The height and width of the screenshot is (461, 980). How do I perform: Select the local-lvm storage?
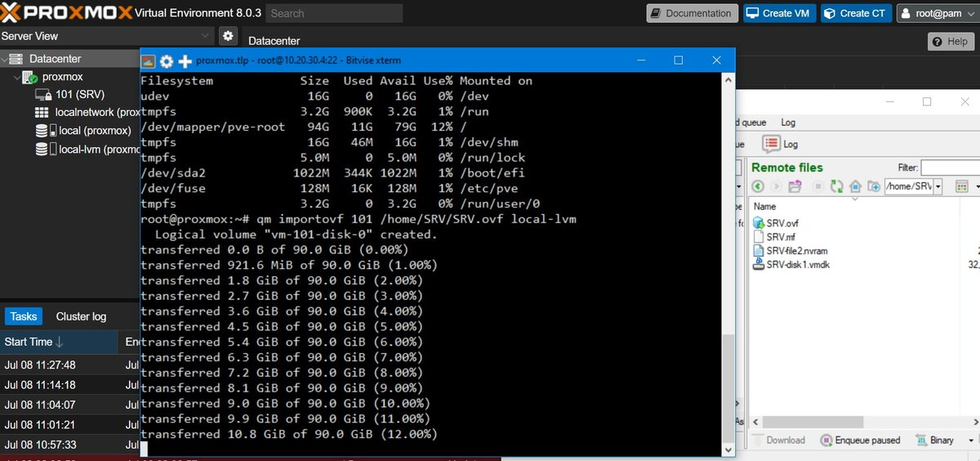pos(87,150)
